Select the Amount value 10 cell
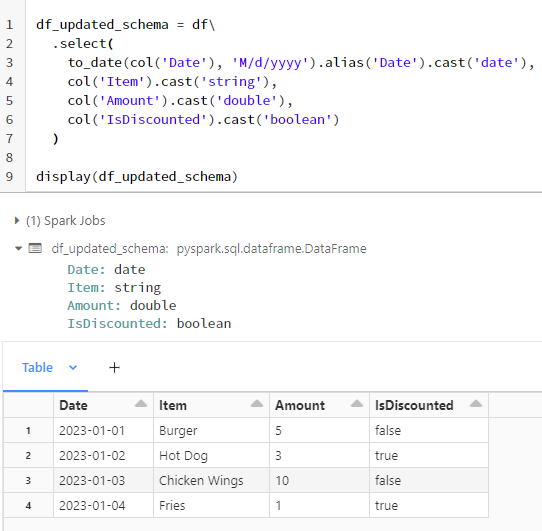 point(319,480)
